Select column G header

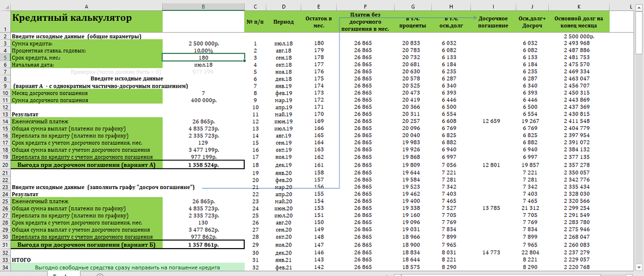click(x=413, y=6)
